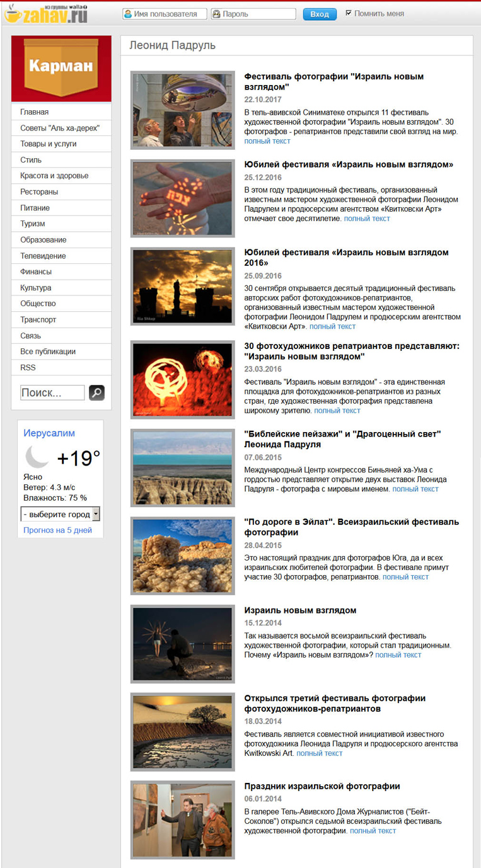Click the moon weather icon
This screenshot has width=481, height=868.
[x=37, y=457]
